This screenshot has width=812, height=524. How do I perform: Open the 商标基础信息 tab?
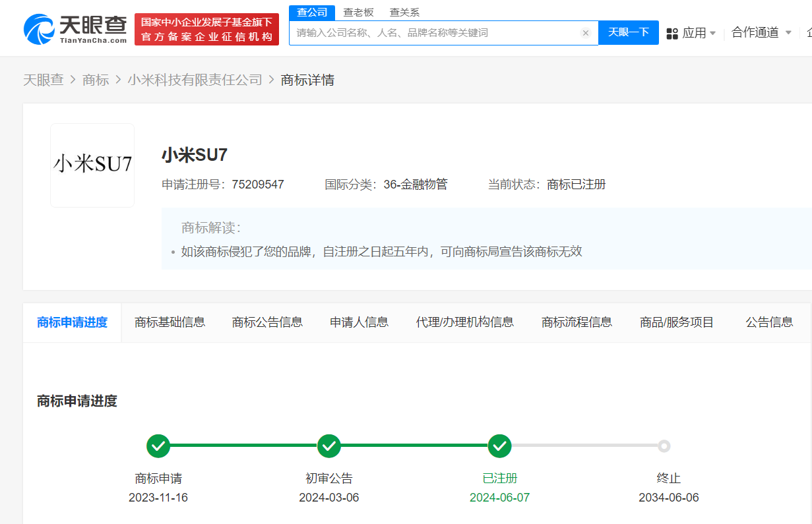pos(169,322)
